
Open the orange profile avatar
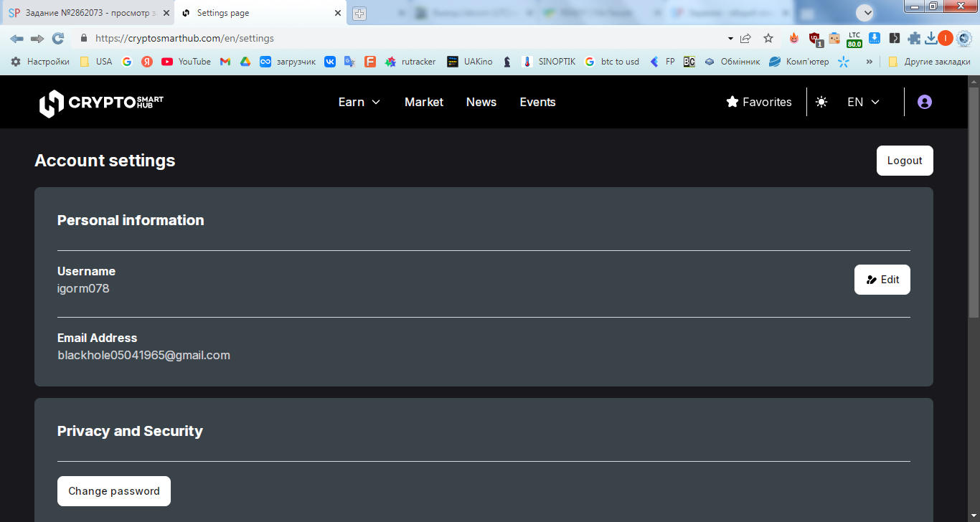click(x=946, y=38)
